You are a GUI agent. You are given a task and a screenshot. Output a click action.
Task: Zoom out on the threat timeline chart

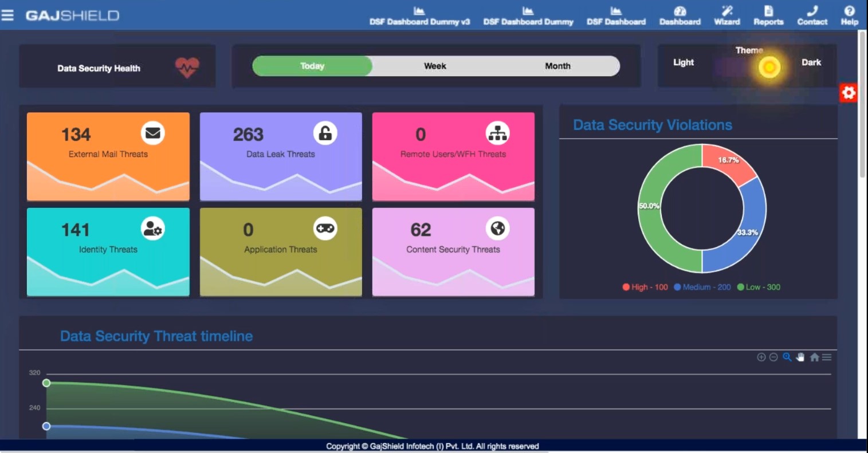pos(773,357)
